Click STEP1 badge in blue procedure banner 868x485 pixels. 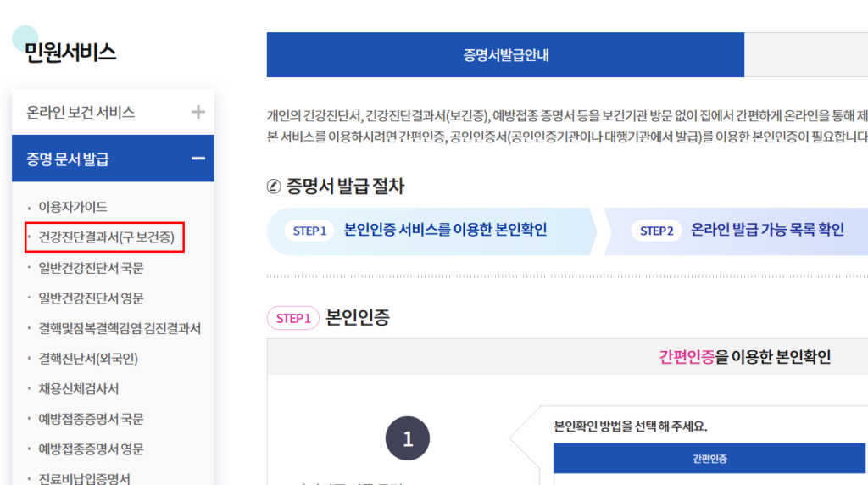(x=309, y=231)
